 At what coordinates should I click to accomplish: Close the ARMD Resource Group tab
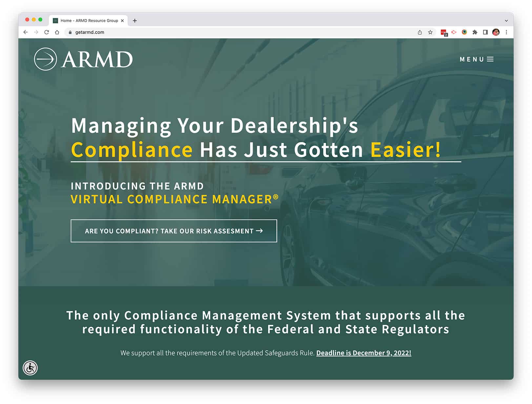pyautogui.click(x=122, y=21)
